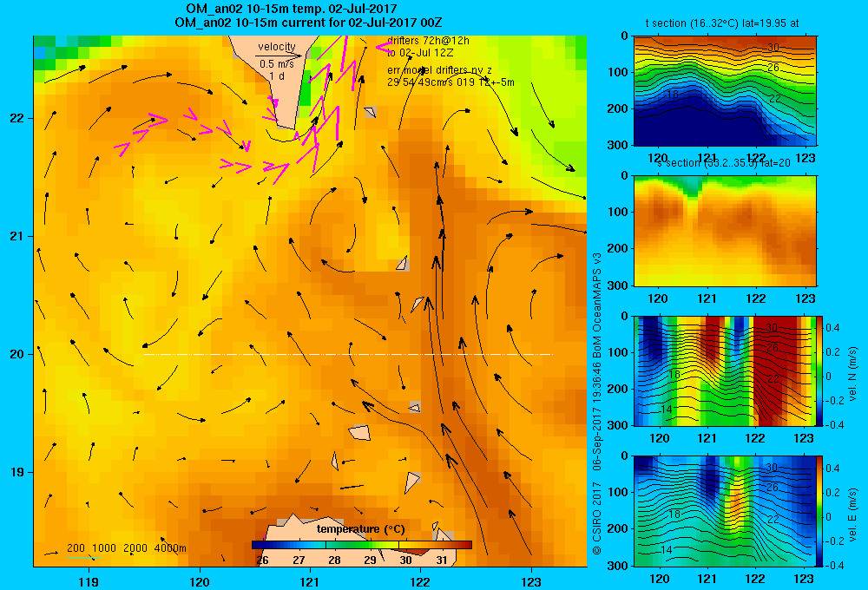Click the 'velocity' legend label
This screenshot has width=868, height=590.
coord(277,47)
